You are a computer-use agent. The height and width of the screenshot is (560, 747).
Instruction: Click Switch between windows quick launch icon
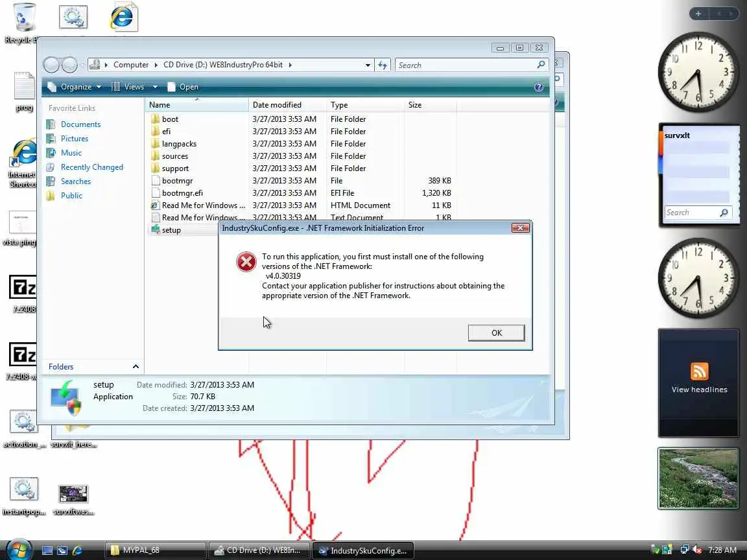[x=62, y=550]
